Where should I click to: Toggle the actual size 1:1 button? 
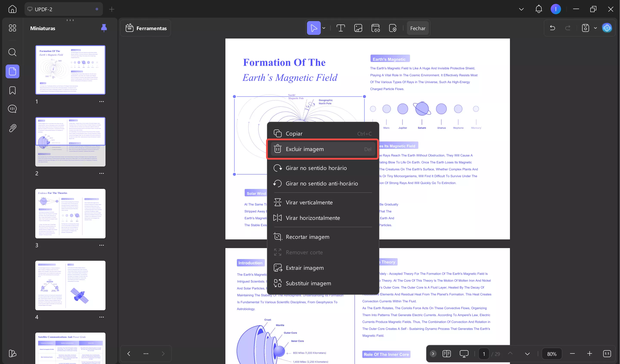[607, 354]
